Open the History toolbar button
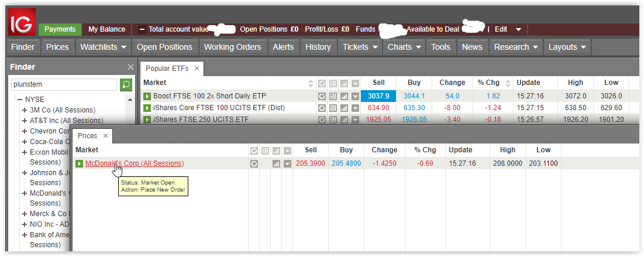This screenshot has height=256, width=644. coord(318,47)
